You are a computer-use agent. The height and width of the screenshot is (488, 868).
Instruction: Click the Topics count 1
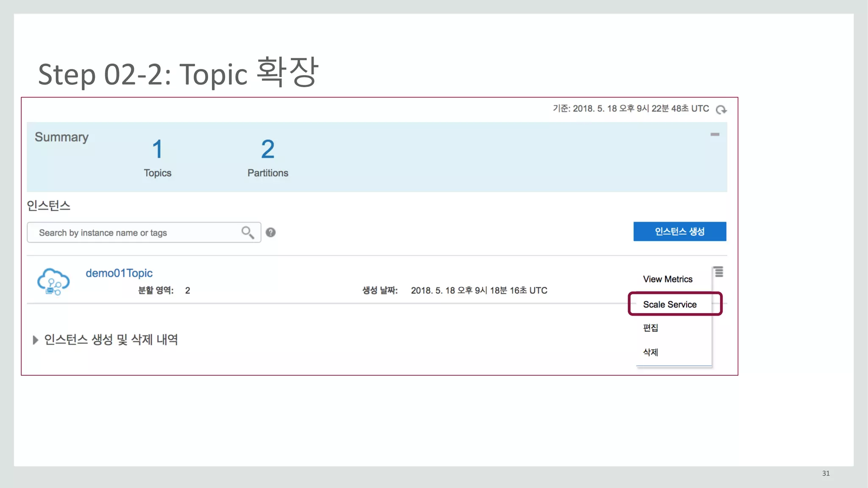[x=157, y=149]
